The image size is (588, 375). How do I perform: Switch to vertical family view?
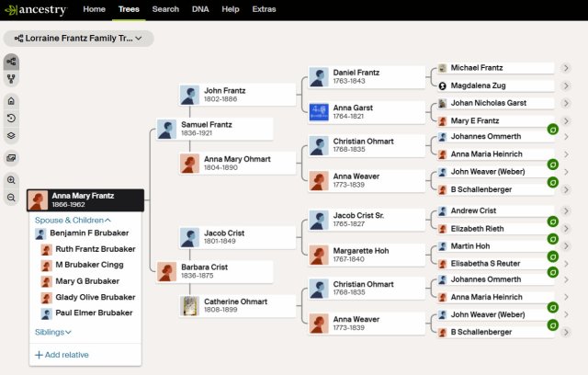coord(12,78)
